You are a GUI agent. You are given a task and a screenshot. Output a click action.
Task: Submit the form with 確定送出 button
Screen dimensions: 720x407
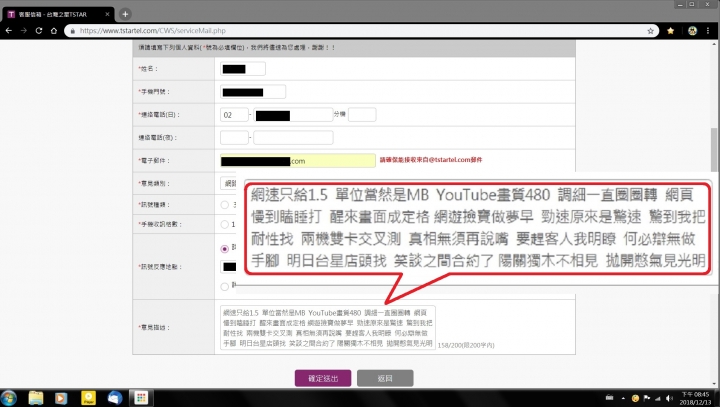pos(323,378)
